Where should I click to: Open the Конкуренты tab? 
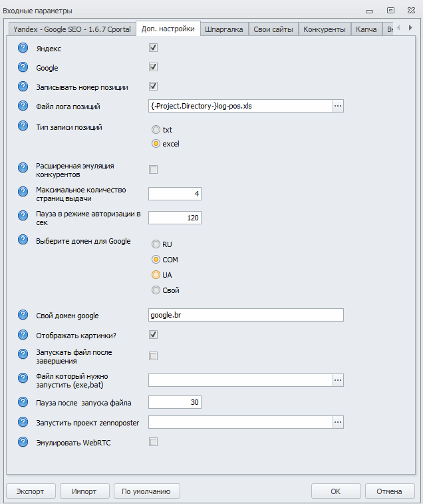click(x=324, y=29)
